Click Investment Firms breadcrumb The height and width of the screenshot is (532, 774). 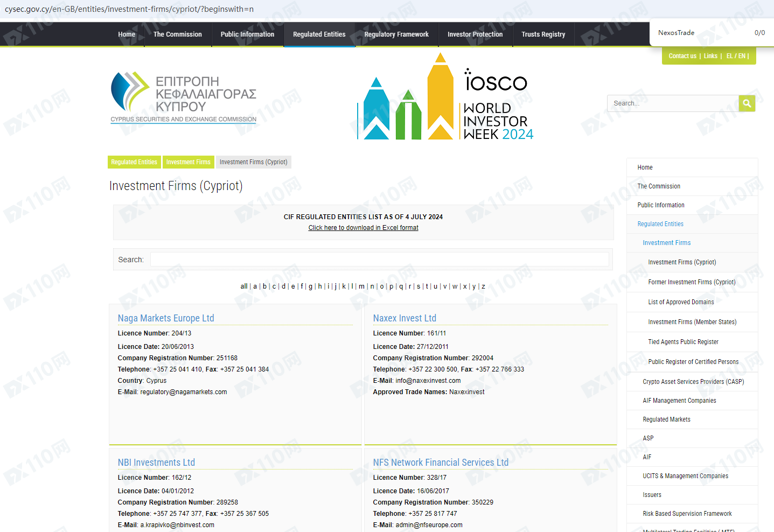pyautogui.click(x=188, y=162)
